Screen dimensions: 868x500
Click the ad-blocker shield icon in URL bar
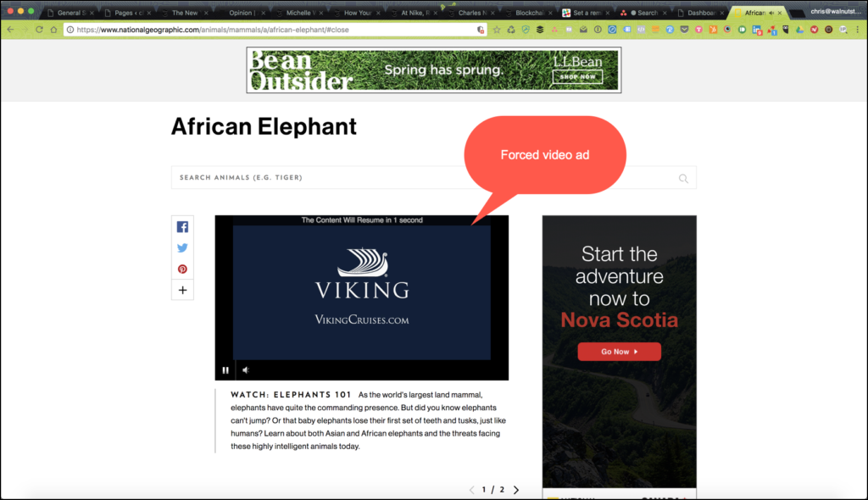[481, 30]
